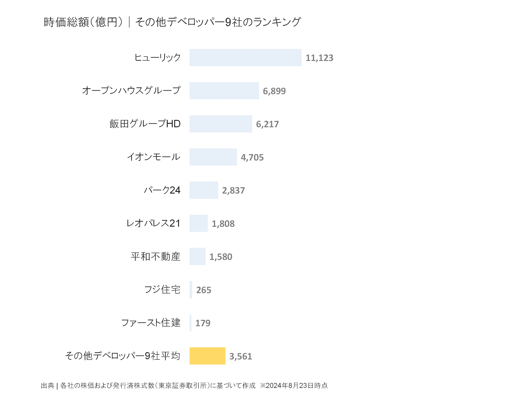Click the 3,561 average value label

pos(241,357)
